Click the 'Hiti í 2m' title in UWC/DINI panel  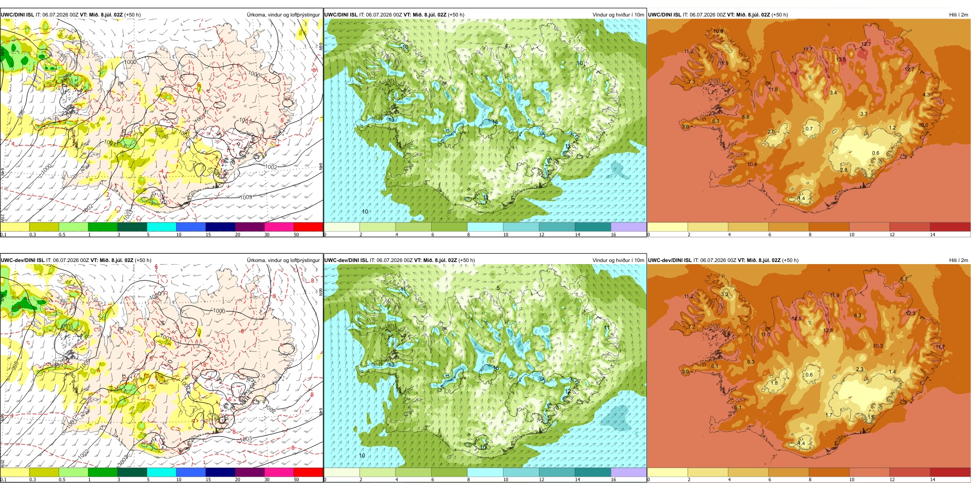tap(958, 15)
